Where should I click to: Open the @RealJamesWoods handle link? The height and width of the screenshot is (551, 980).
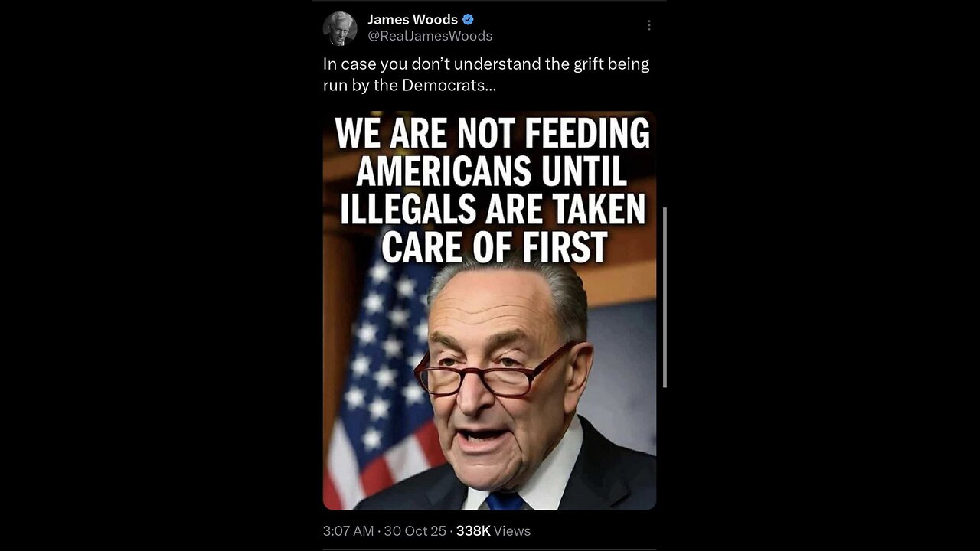(x=430, y=36)
